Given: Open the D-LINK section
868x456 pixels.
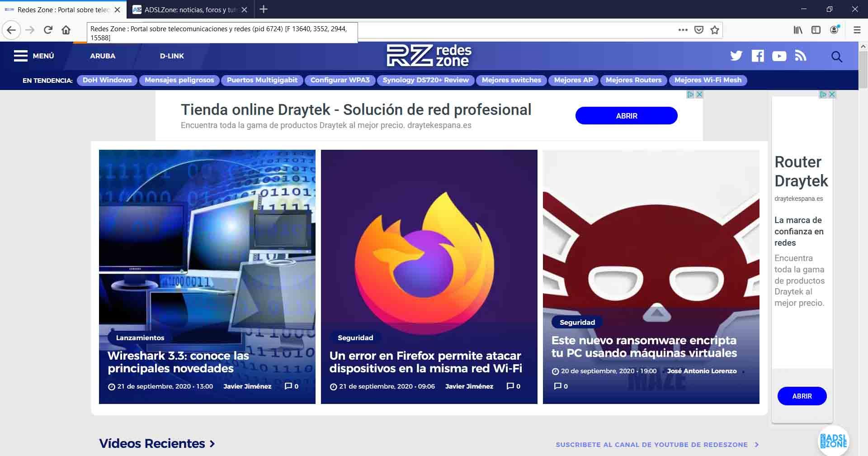Looking at the screenshot, I should (x=172, y=56).
